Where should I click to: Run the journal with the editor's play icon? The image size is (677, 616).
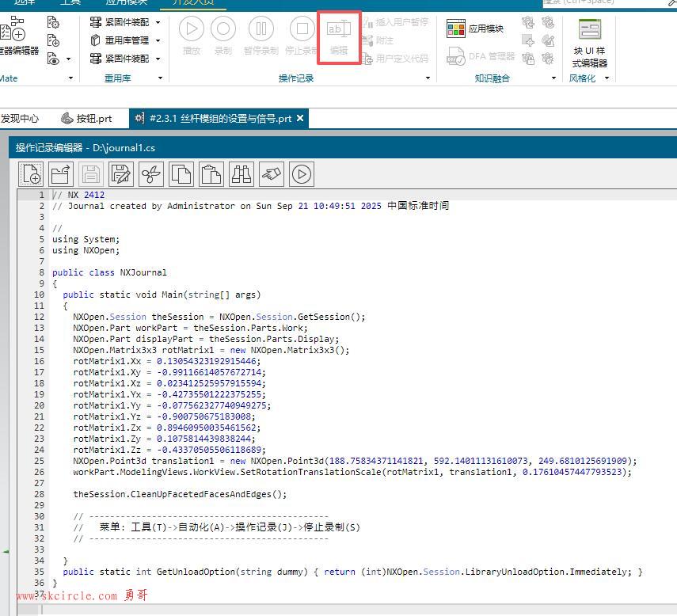(302, 173)
